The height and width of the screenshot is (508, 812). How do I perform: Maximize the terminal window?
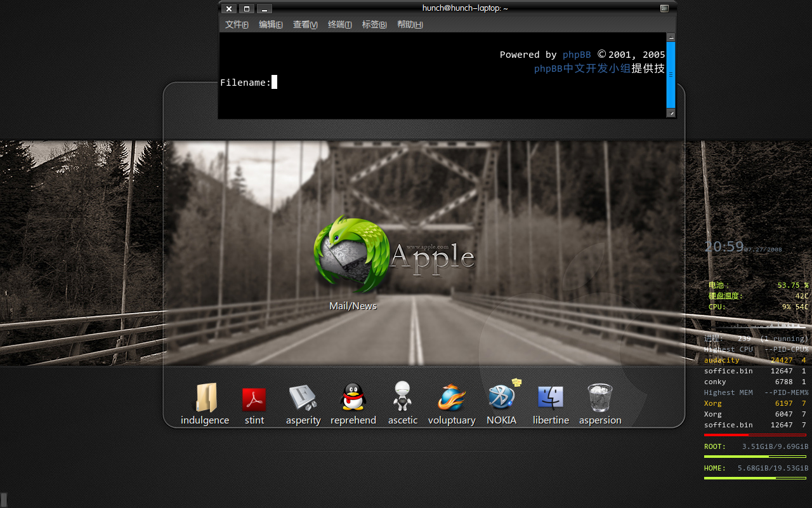point(247,9)
